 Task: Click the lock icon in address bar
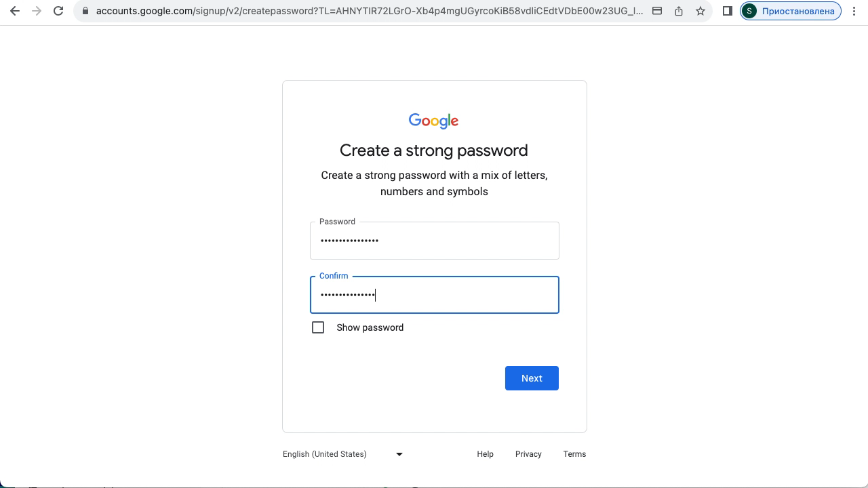(x=85, y=11)
